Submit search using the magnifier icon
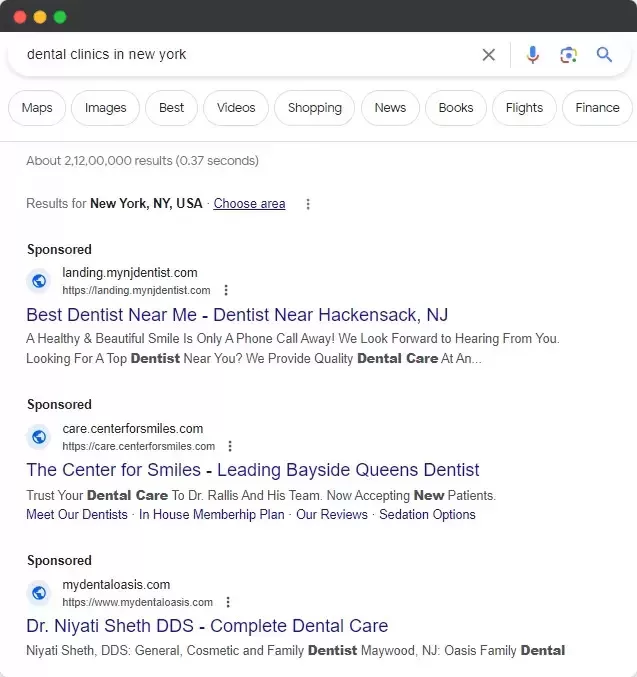This screenshot has height=677, width=637. 604,55
